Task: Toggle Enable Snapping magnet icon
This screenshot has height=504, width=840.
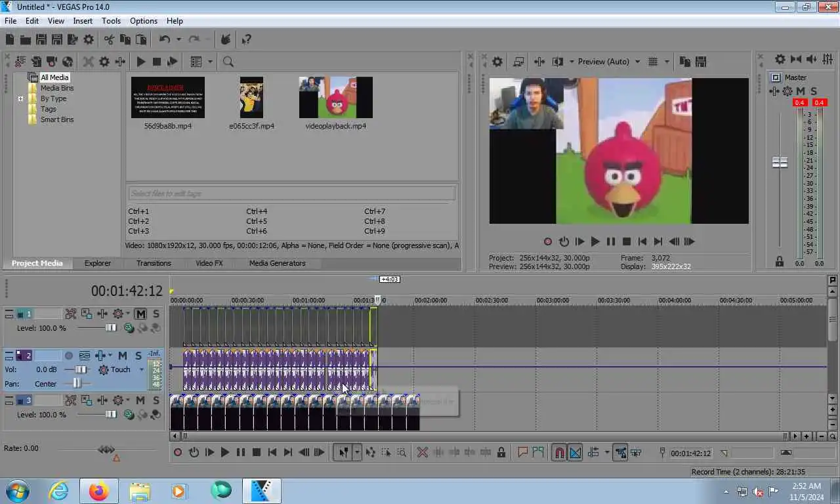Action: pyautogui.click(x=558, y=453)
